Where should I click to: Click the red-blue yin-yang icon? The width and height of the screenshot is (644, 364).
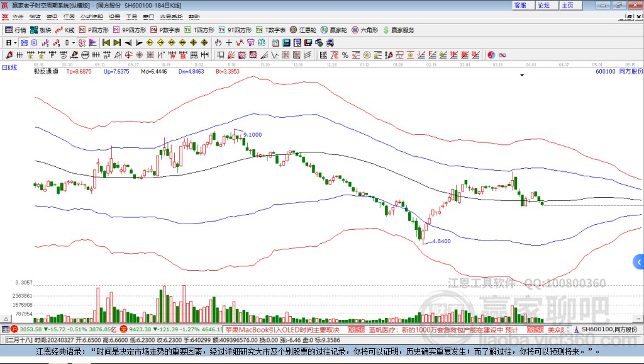pyautogui.click(x=491, y=55)
